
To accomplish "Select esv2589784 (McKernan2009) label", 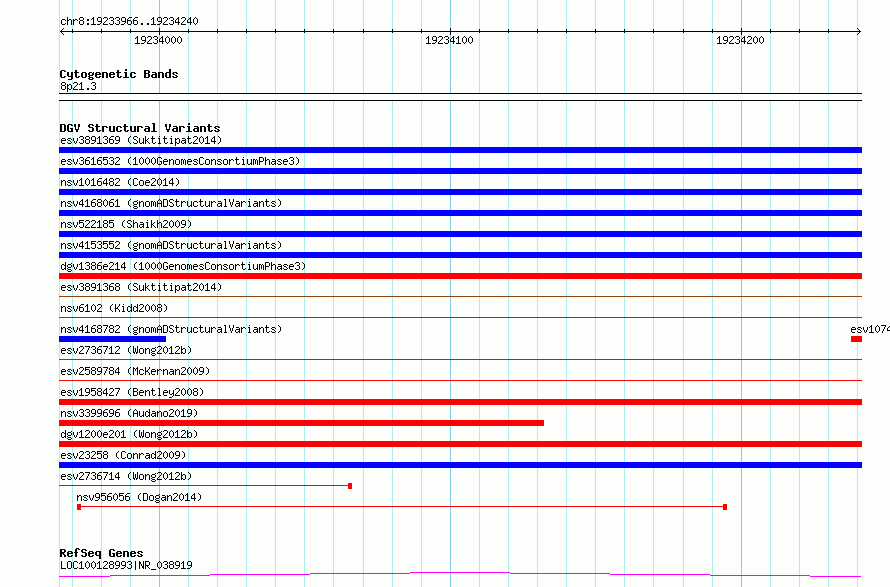I will pyautogui.click(x=135, y=371).
